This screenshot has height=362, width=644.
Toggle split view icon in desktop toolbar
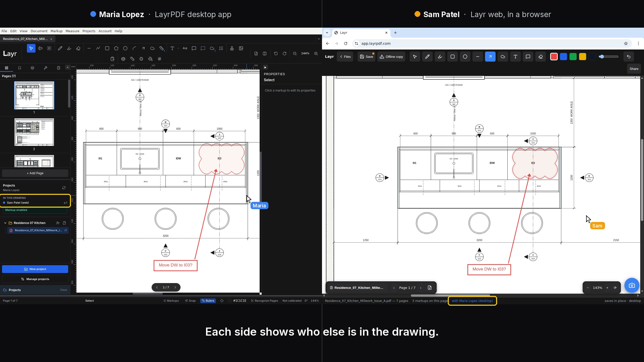click(264, 54)
